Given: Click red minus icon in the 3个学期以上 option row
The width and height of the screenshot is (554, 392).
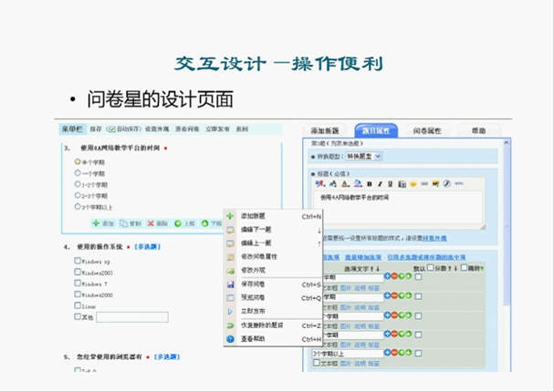Looking at the screenshot, I should point(394,352).
